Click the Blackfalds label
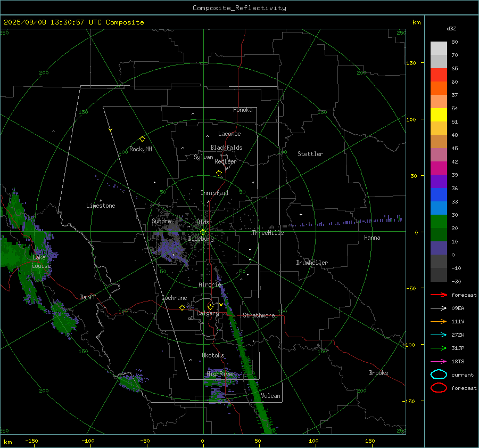 226,148
